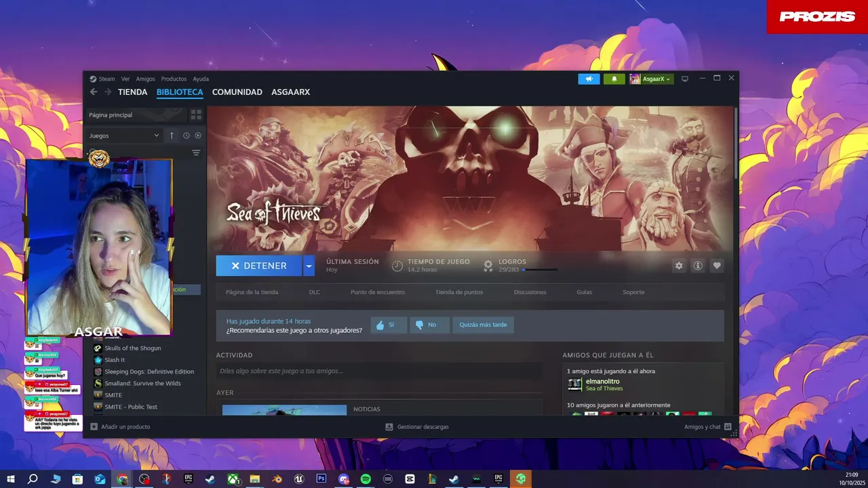Open the collections grid view icon
Image resolution: width=868 pixels, height=488 pixels.
(x=196, y=115)
